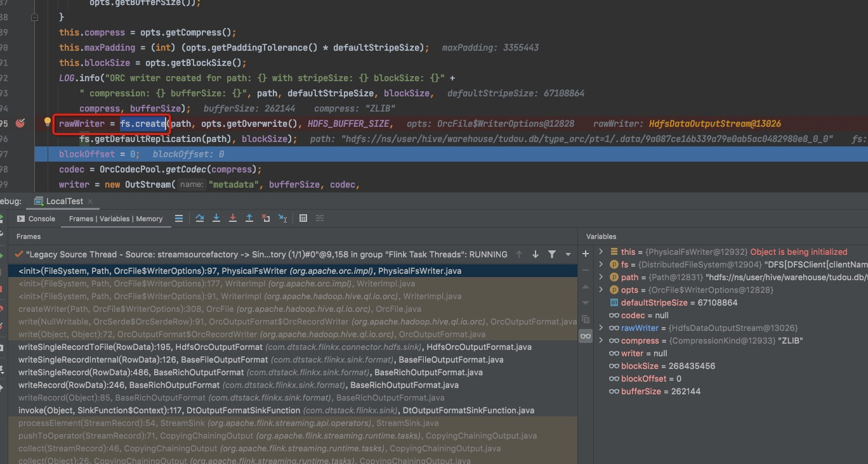Image resolution: width=868 pixels, height=464 pixels.
Task: Switch to the Console tab
Action: pyautogui.click(x=41, y=218)
